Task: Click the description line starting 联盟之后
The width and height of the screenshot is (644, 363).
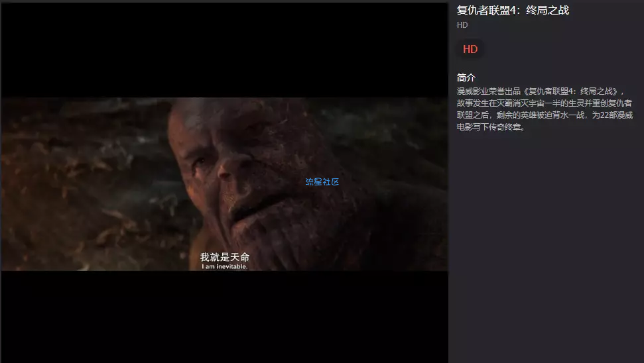Action: (x=544, y=115)
